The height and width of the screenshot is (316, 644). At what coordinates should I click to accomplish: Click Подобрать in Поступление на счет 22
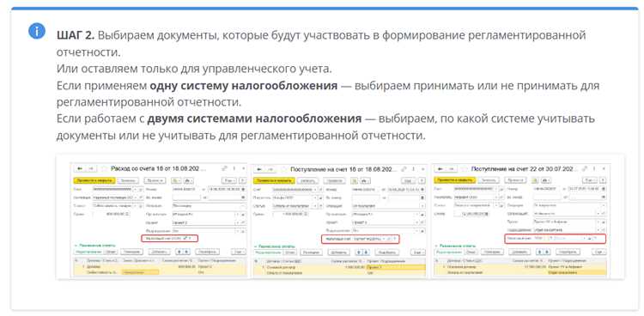point(568,252)
